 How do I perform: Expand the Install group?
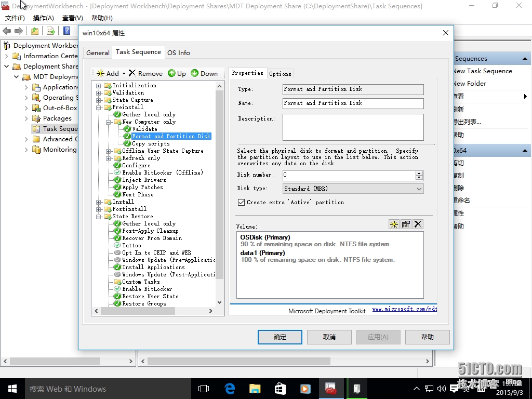point(98,202)
